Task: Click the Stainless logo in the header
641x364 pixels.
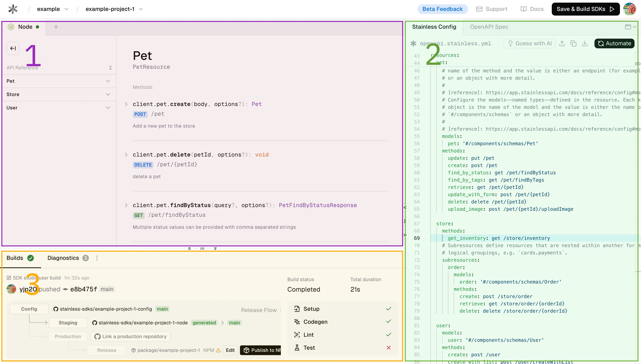Action: coord(13,9)
